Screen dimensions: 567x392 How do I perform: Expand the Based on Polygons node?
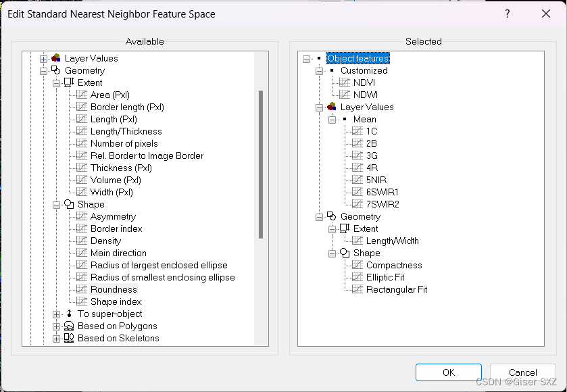tap(56, 326)
